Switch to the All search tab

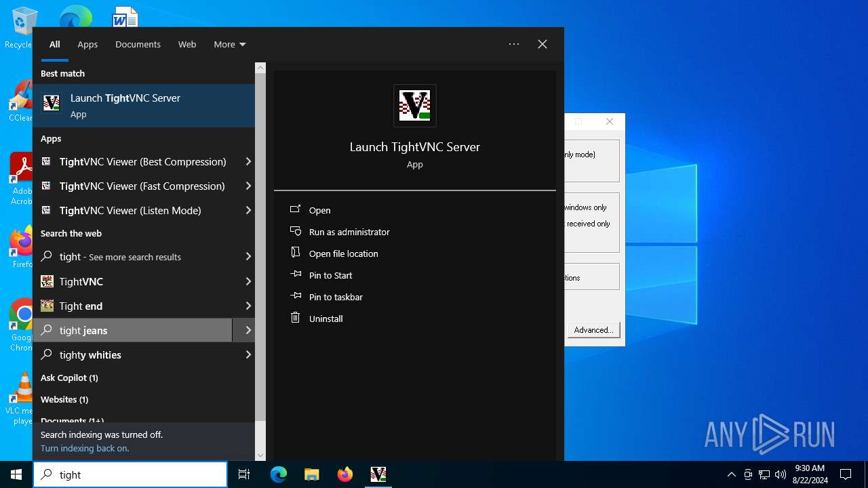pos(55,44)
